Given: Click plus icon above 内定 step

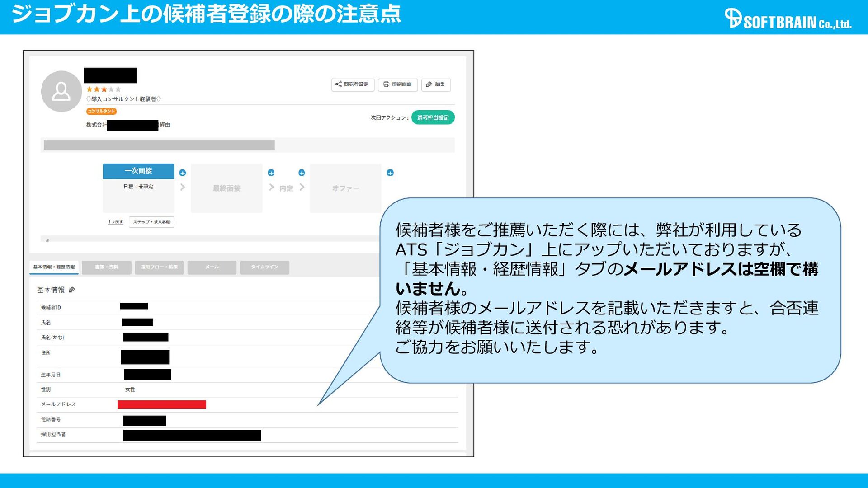Looking at the screenshot, I should pos(302,173).
